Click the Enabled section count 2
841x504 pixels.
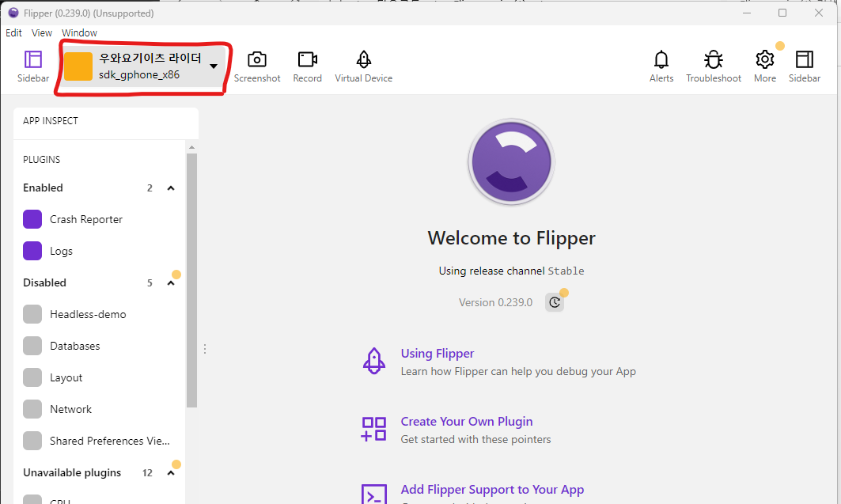(150, 188)
